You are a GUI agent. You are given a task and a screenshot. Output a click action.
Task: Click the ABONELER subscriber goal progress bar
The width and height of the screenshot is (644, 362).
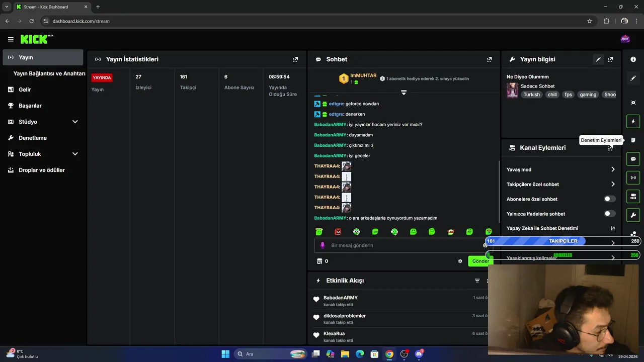562,255
